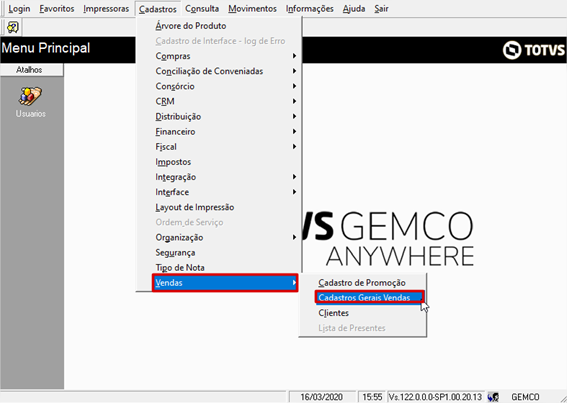Image resolution: width=567 pixels, height=403 pixels.
Task: Click the Menu Principal title
Action: [46, 48]
